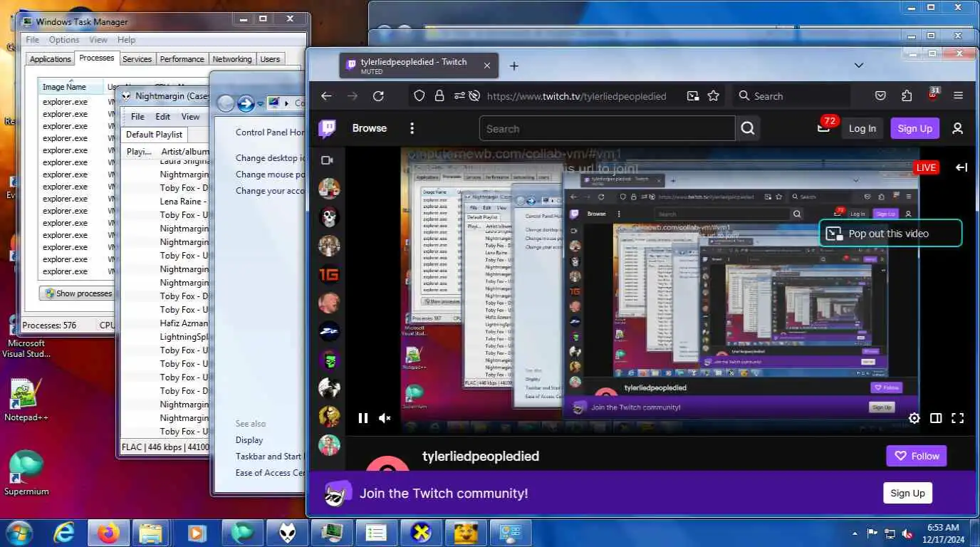Open the Options menu in Task Manager
This screenshot has height=547, width=980.
click(x=64, y=40)
